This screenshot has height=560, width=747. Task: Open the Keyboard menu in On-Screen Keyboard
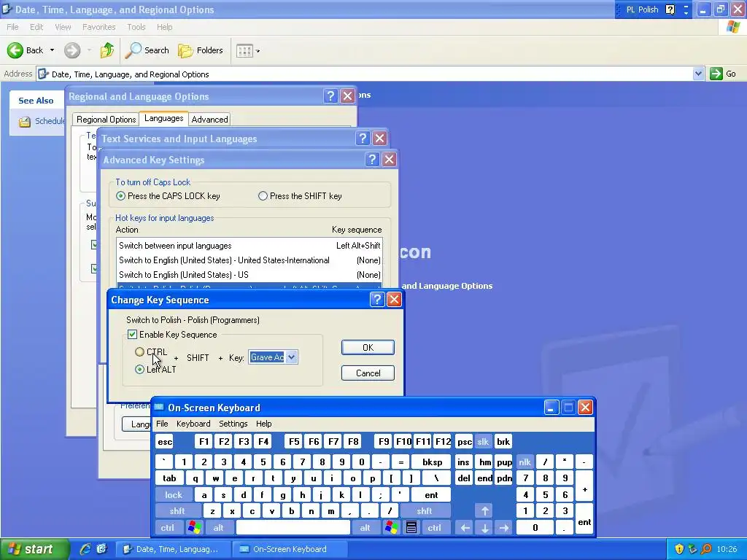193,424
